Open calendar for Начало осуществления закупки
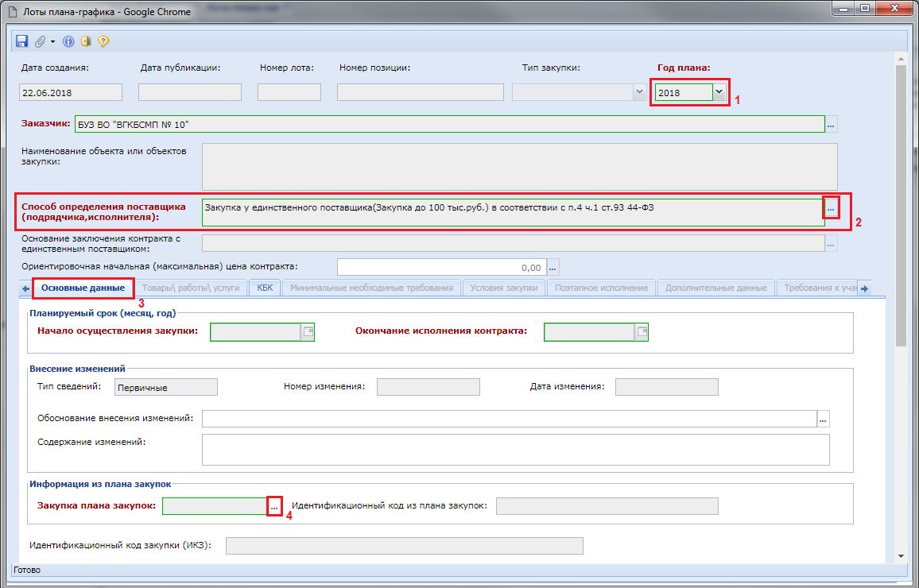 click(x=308, y=332)
